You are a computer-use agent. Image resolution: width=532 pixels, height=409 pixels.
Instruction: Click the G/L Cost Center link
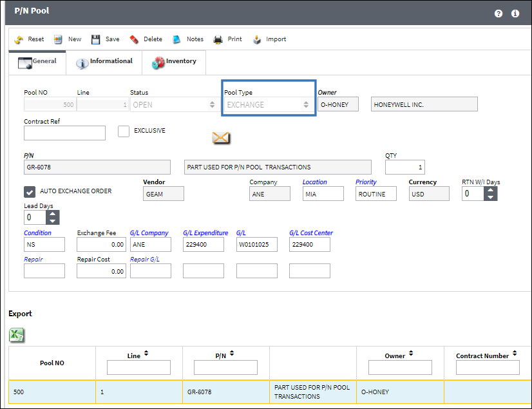tap(311, 233)
